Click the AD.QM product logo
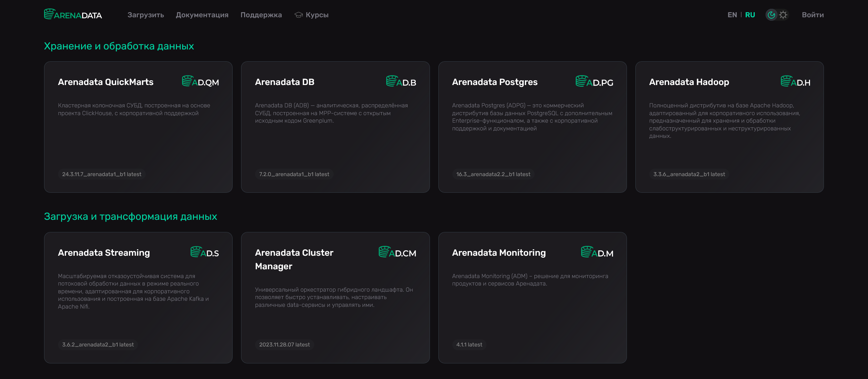 200,81
